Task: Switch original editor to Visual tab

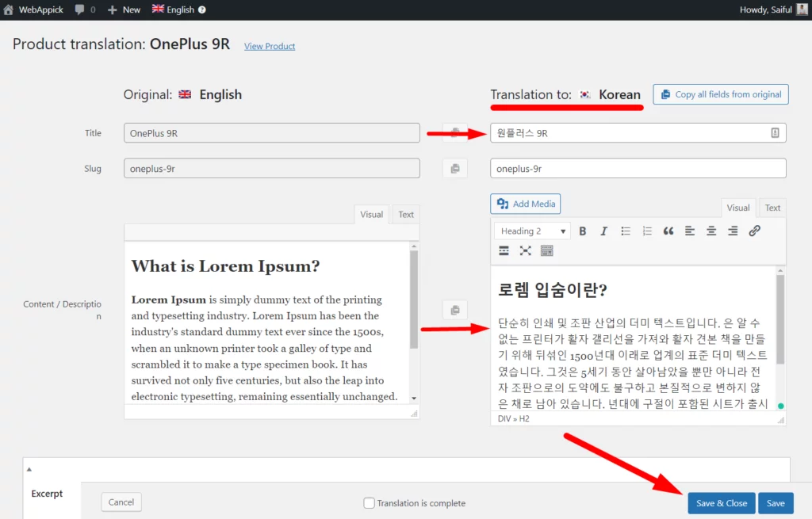Action: (371, 214)
